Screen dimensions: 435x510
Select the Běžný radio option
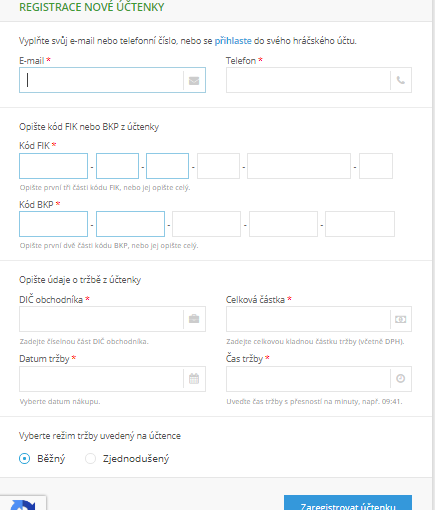(x=24, y=459)
